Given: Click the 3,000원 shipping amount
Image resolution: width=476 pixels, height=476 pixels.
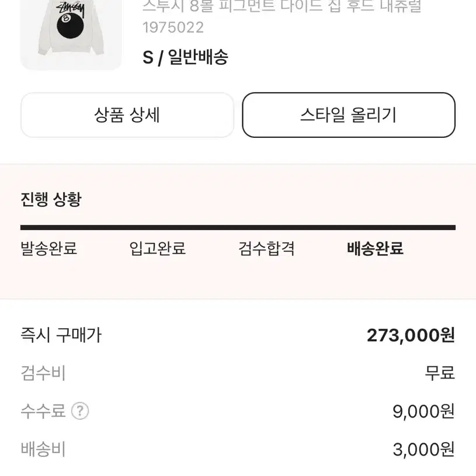Looking at the screenshot, I should [424, 450].
